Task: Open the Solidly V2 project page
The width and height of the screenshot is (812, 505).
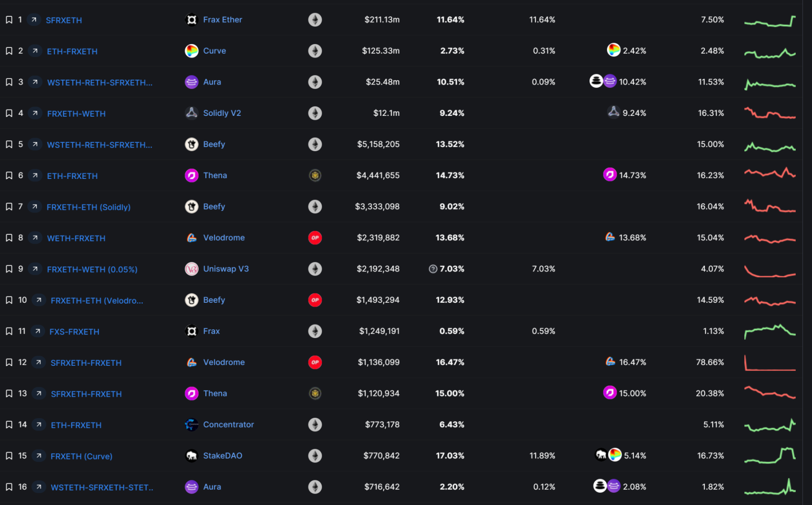Action: coord(222,113)
